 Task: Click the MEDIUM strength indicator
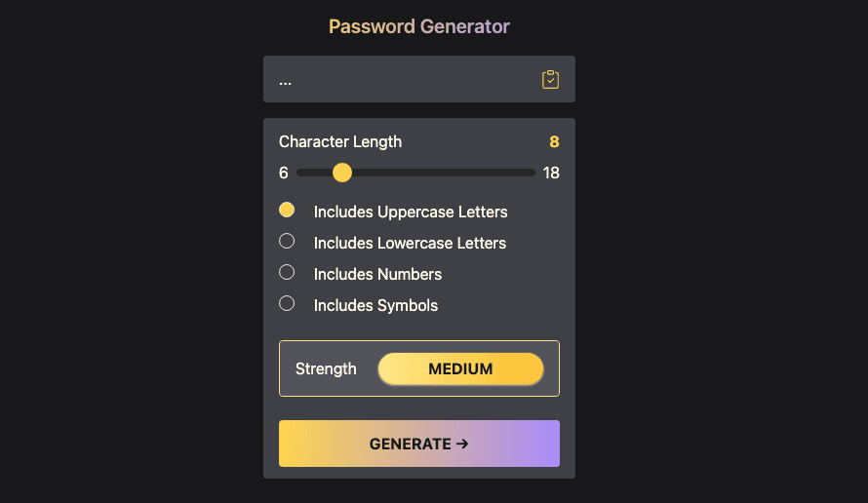point(460,369)
